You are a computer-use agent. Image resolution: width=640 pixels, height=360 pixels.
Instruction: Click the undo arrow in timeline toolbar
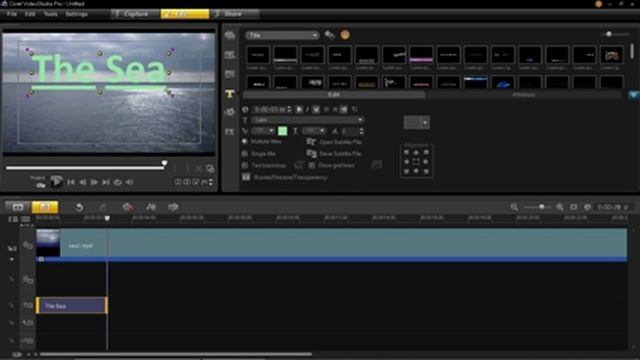79,207
